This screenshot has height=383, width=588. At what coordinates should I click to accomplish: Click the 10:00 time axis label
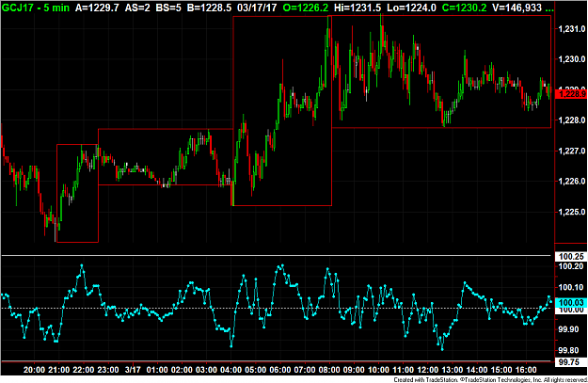[378, 370]
